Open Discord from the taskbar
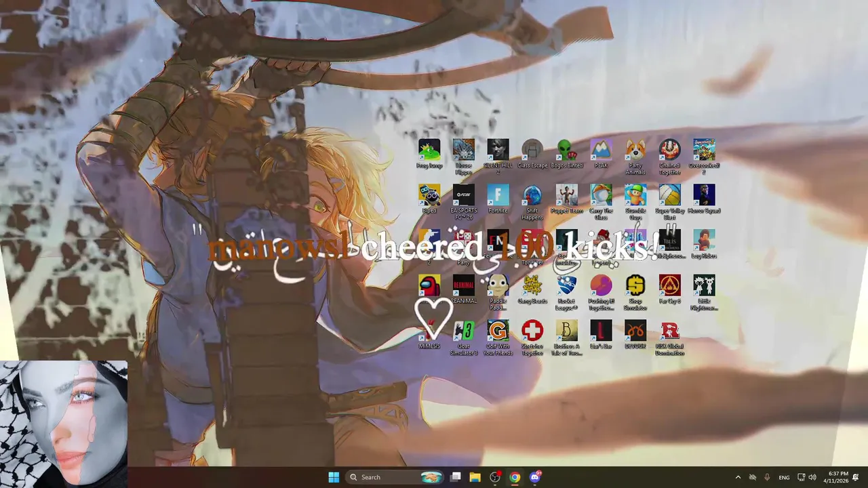The width and height of the screenshot is (868, 488). click(x=535, y=477)
